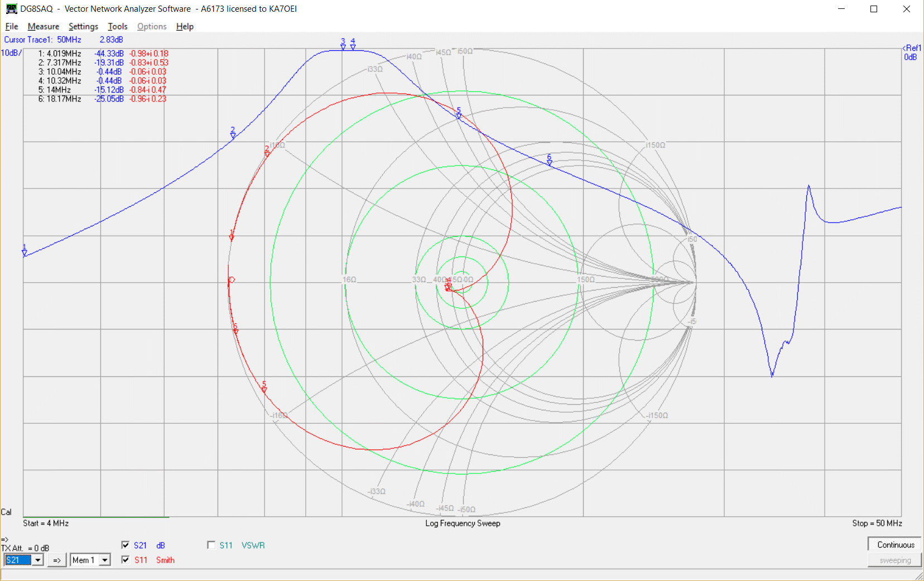Click the => store to memory button
Image resolution: width=924 pixels, height=581 pixels.
click(x=57, y=560)
